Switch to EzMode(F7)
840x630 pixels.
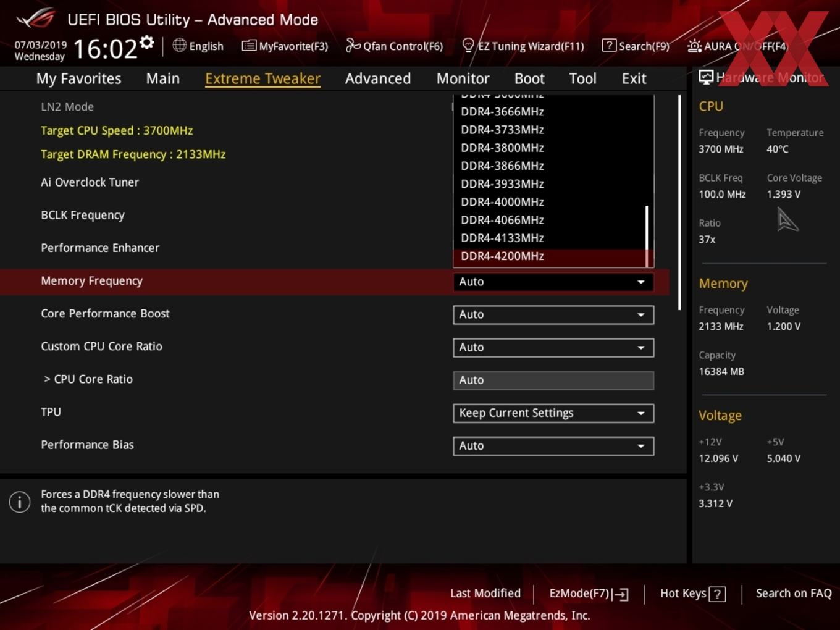589,594
